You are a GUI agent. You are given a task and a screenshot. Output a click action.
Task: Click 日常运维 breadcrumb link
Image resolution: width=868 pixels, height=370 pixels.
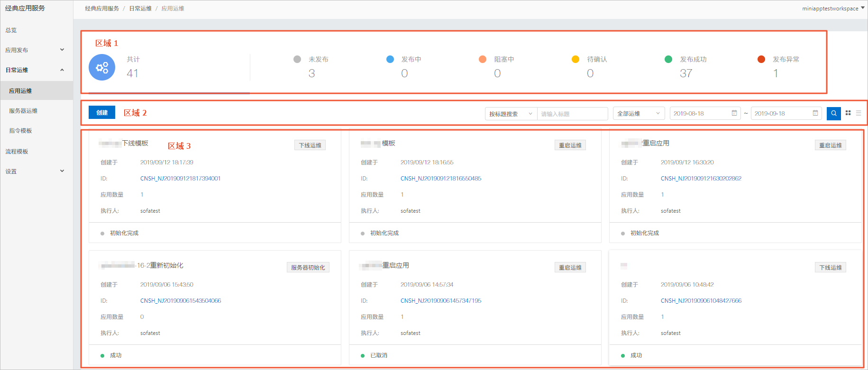140,9
